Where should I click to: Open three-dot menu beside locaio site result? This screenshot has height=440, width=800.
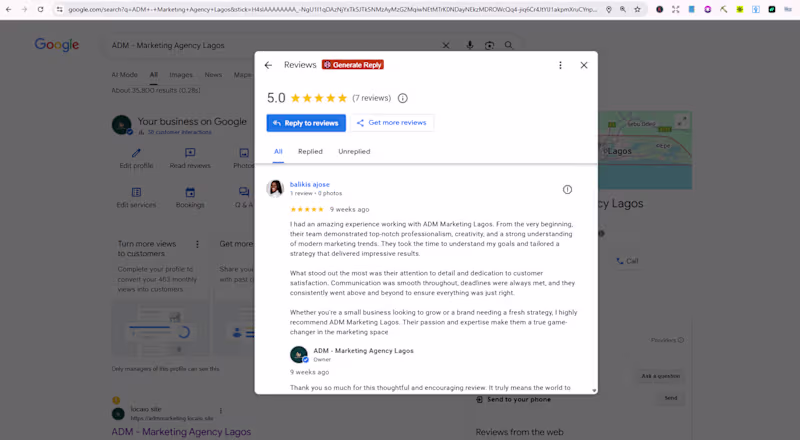(221, 411)
